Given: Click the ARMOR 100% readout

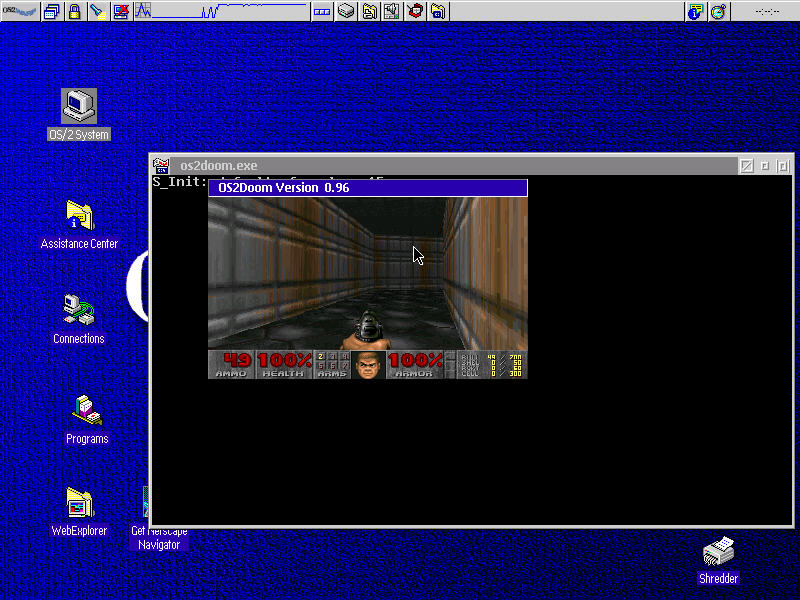Looking at the screenshot, I should point(414,365).
